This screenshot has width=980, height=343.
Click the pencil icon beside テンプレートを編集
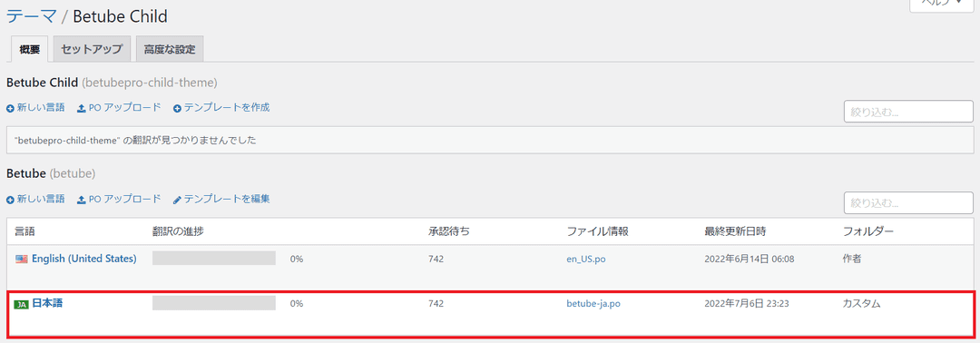pos(178,200)
